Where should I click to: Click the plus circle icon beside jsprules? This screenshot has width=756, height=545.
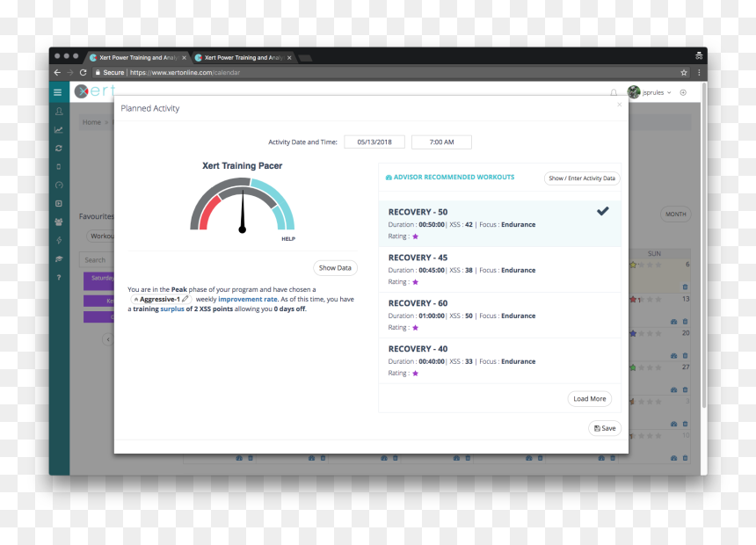coord(683,92)
